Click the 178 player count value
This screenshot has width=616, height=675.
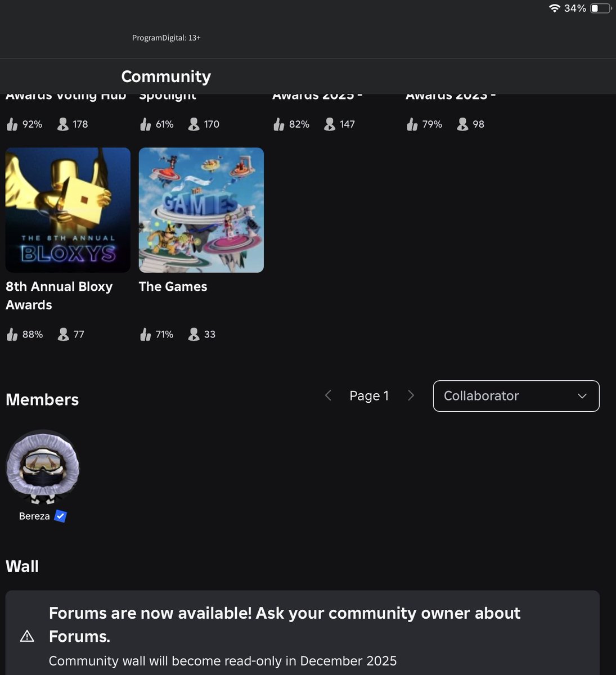click(80, 124)
